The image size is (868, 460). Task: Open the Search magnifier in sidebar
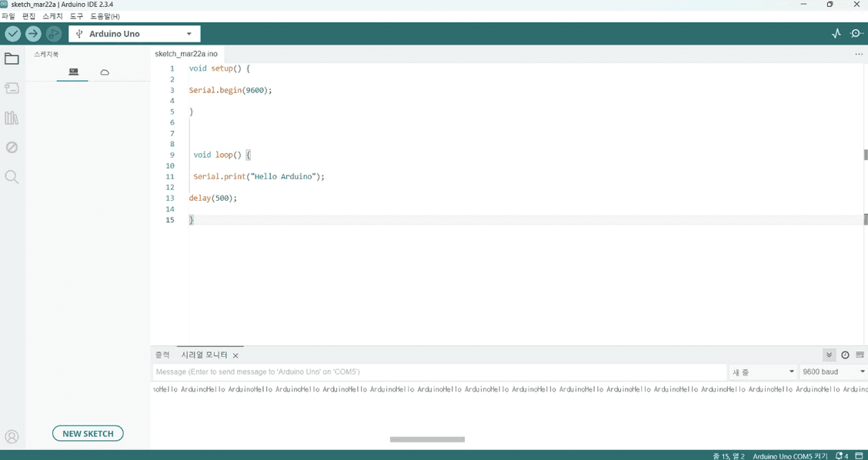coord(12,177)
